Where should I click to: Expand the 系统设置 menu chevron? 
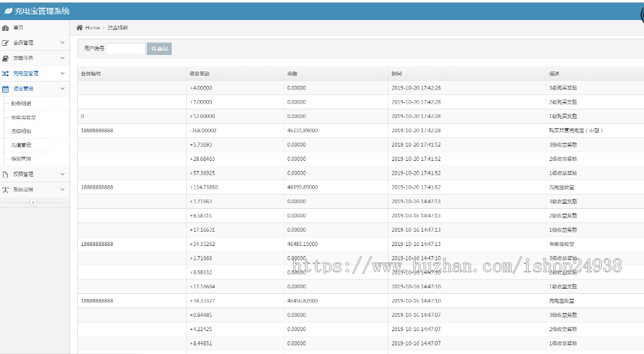[x=62, y=190]
